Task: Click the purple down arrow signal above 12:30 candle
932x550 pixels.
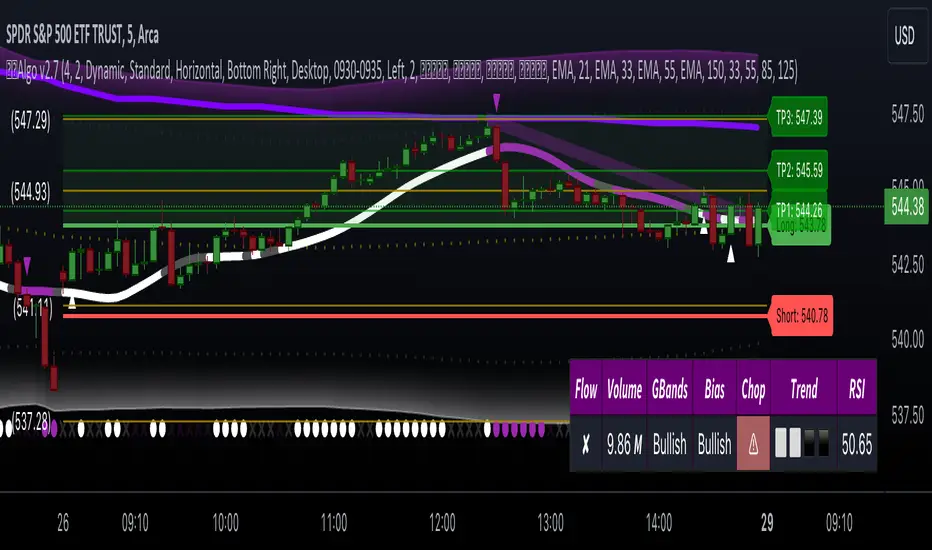Action: click(x=496, y=102)
